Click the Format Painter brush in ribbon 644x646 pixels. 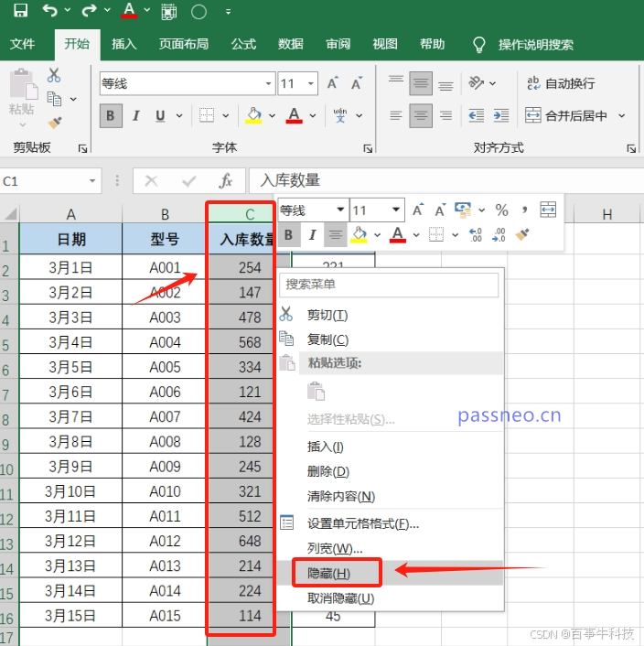[55, 123]
